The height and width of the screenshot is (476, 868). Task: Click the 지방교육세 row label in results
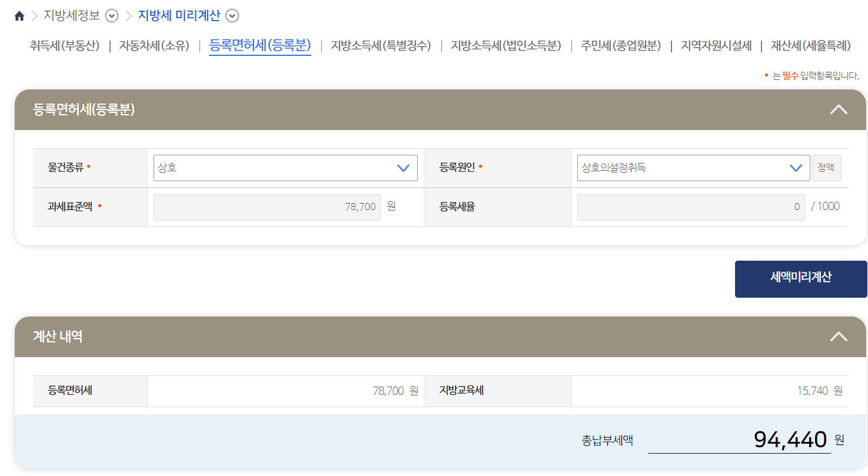pyautogui.click(x=461, y=390)
